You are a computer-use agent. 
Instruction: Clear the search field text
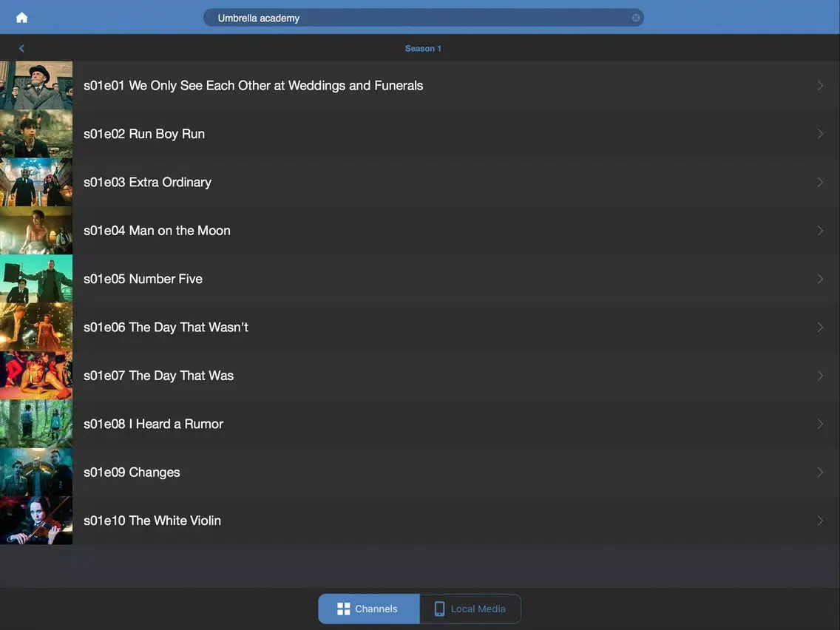click(635, 18)
